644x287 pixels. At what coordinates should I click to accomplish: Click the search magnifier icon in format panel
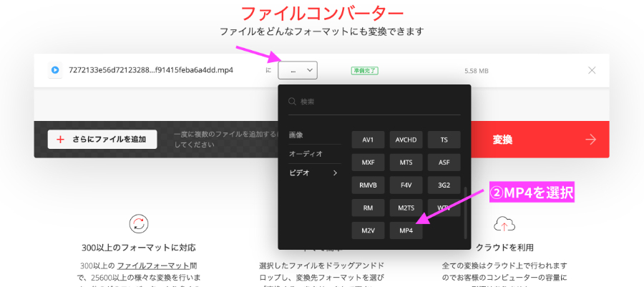292,102
